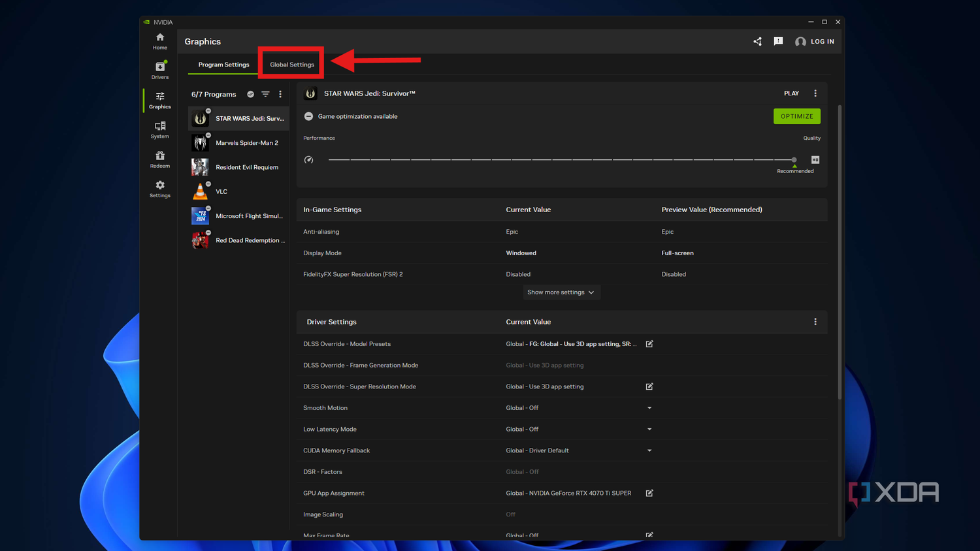The image size is (980, 551).
Task: Open programs list three-dot menu
Action: click(280, 94)
